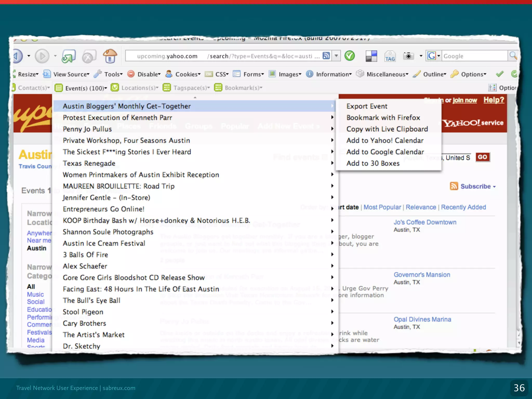Click the RSS feed icon in address bar
The height and width of the screenshot is (399, 532).
click(326, 56)
